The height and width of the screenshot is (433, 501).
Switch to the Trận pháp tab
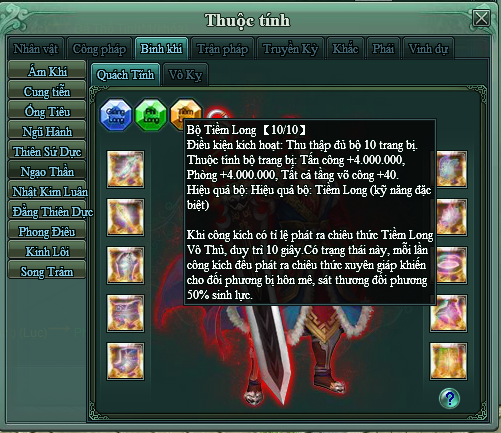tap(223, 49)
